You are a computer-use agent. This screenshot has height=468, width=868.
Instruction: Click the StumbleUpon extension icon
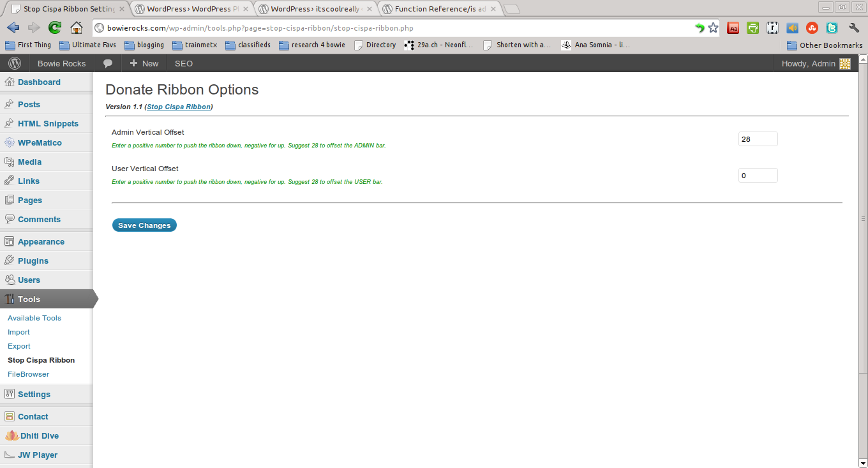point(812,28)
